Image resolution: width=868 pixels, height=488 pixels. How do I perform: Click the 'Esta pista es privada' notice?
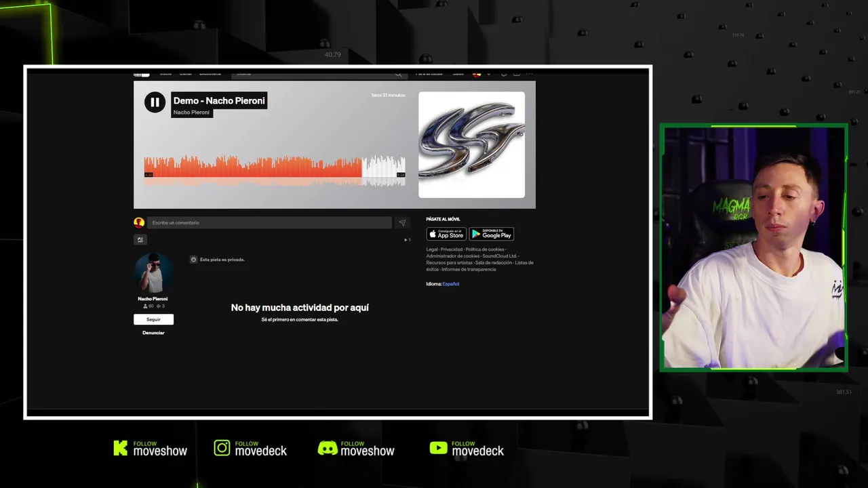click(222, 260)
